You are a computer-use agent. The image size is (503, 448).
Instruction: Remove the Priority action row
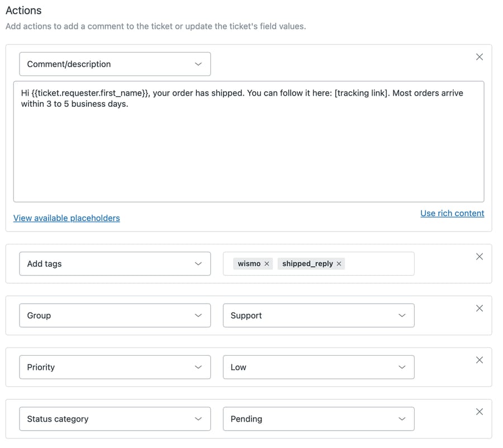click(480, 360)
